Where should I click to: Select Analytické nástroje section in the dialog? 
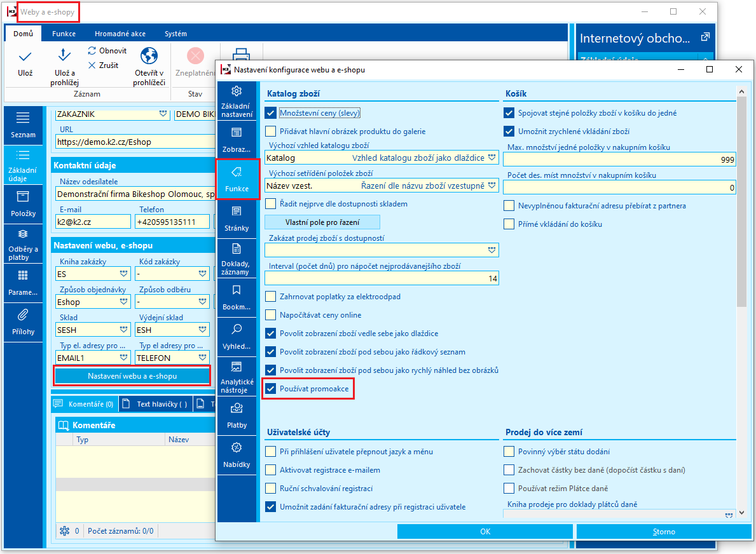tap(237, 377)
